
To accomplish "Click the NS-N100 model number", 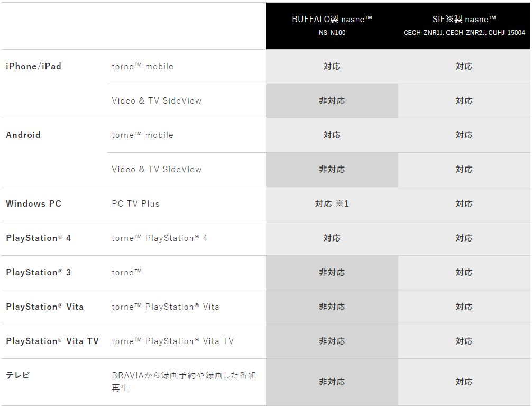I will pos(332,33).
